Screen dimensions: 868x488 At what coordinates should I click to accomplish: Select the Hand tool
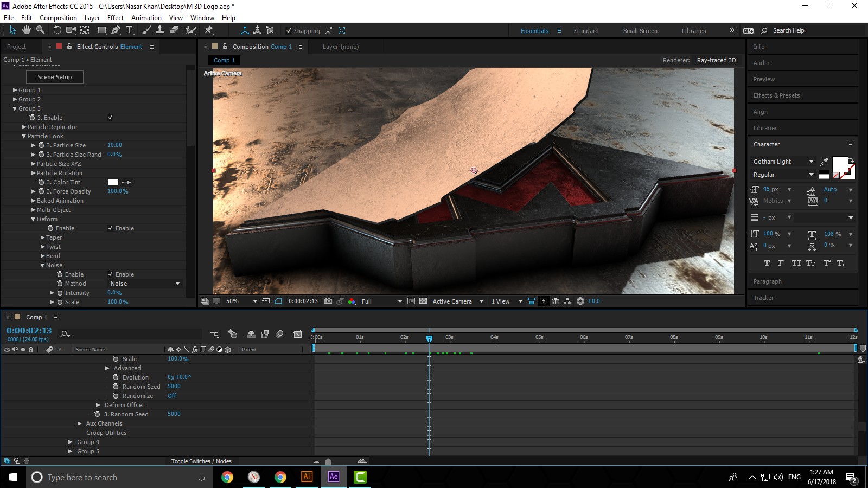click(26, 30)
